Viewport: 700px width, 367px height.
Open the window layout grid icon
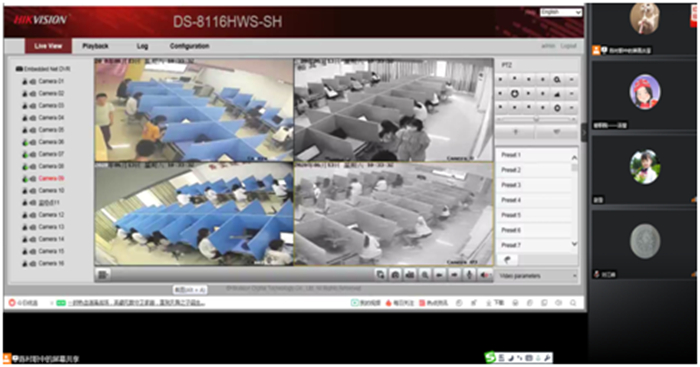[x=103, y=275]
